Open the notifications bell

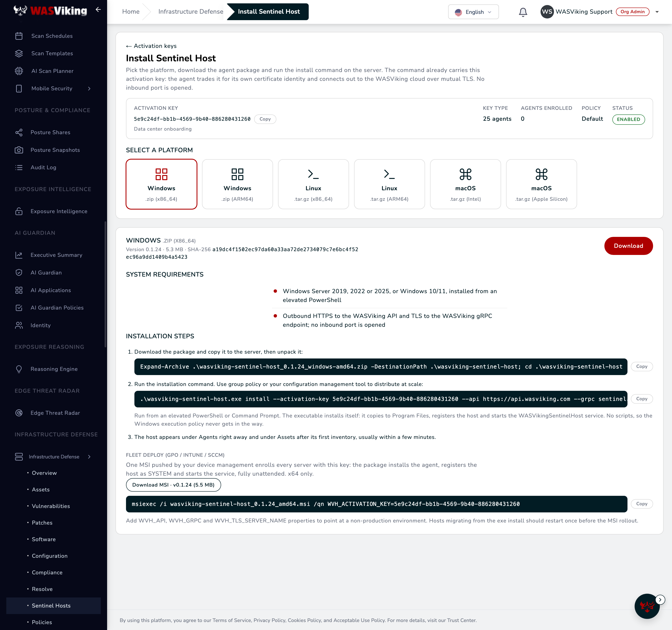523,12
